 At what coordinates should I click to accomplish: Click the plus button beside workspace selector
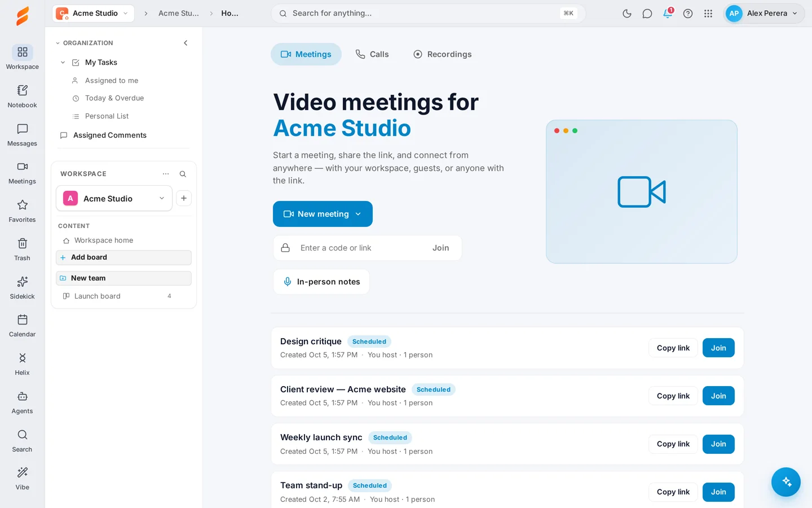(x=184, y=198)
